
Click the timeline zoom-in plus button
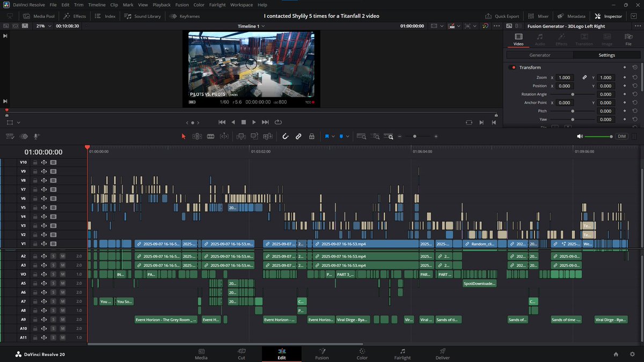coord(436,136)
